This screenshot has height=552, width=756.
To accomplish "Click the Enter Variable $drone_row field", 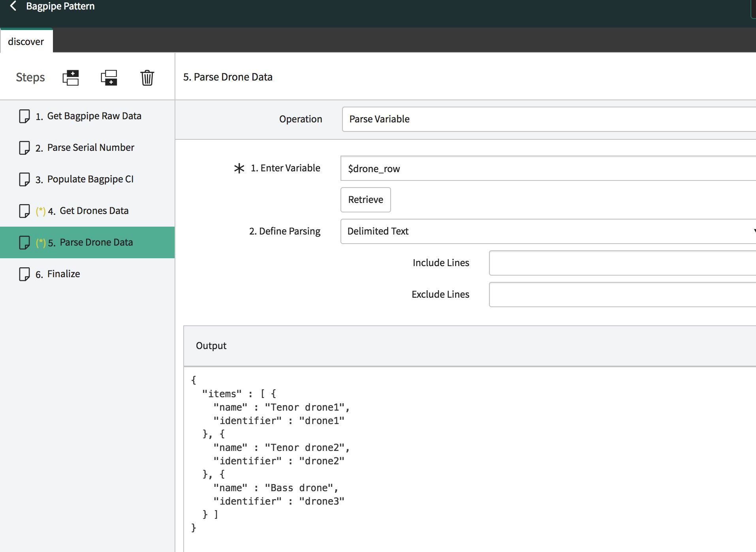I will click(548, 169).
